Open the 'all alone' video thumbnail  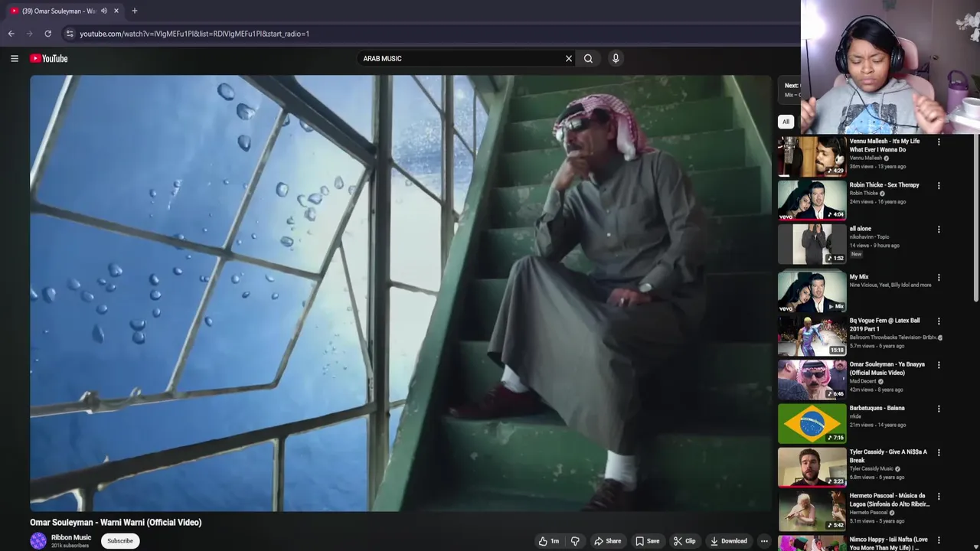812,244
